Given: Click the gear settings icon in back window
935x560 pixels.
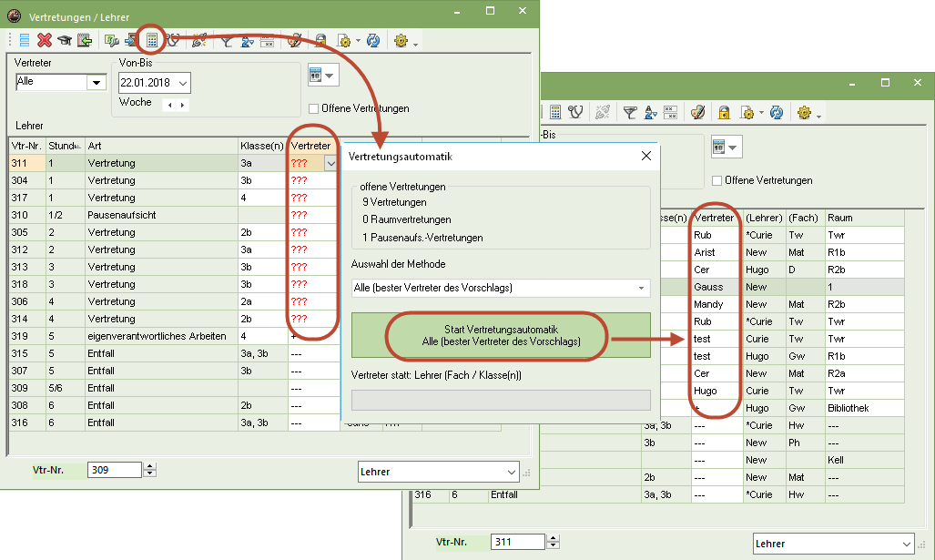Looking at the screenshot, I should [x=804, y=112].
